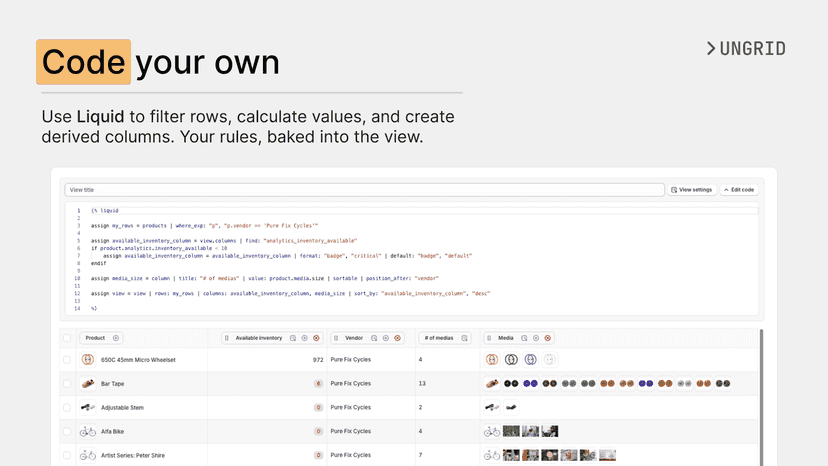Toggle the select-all checkbox in table header
This screenshot has height=466, width=828.
[x=67, y=338]
